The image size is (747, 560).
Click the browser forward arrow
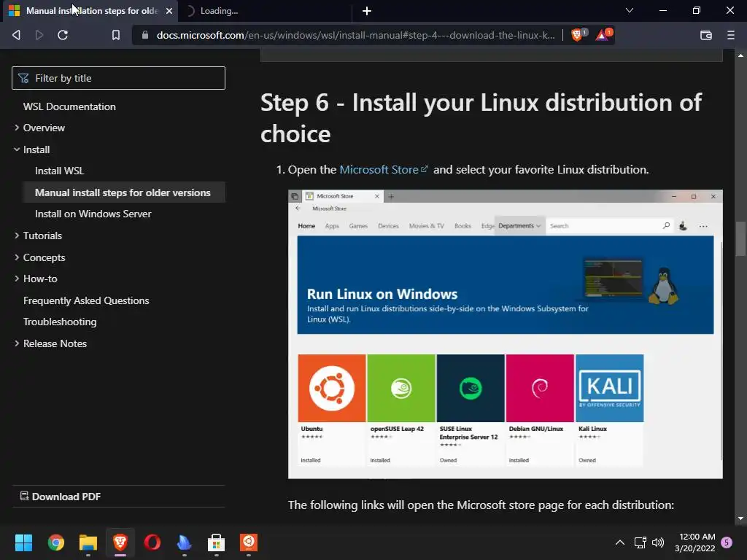pos(39,35)
